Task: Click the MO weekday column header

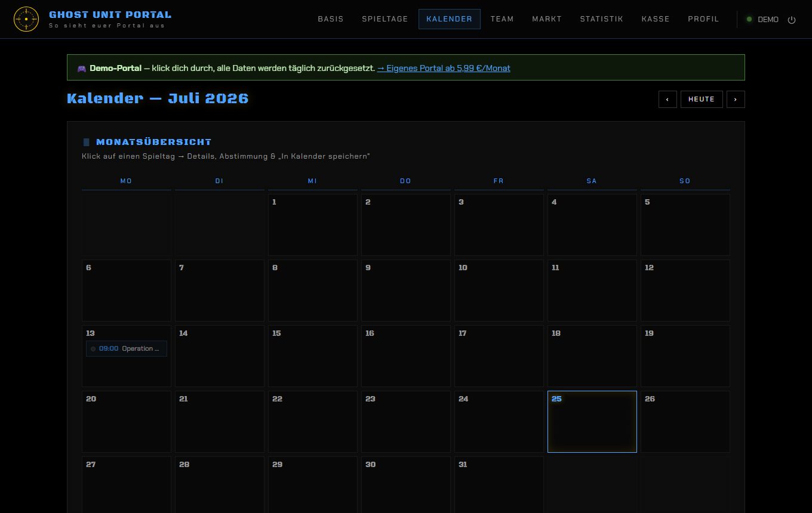Action: tap(126, 181)
